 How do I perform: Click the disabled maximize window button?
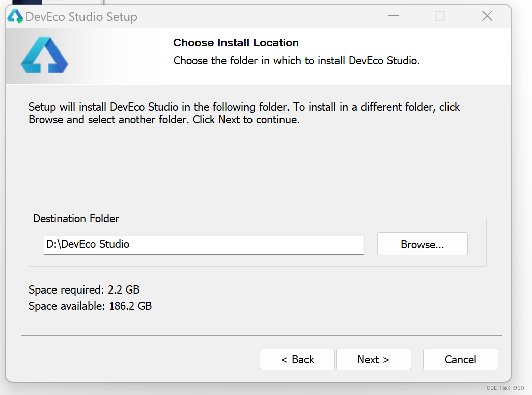(x=440, y=16)
